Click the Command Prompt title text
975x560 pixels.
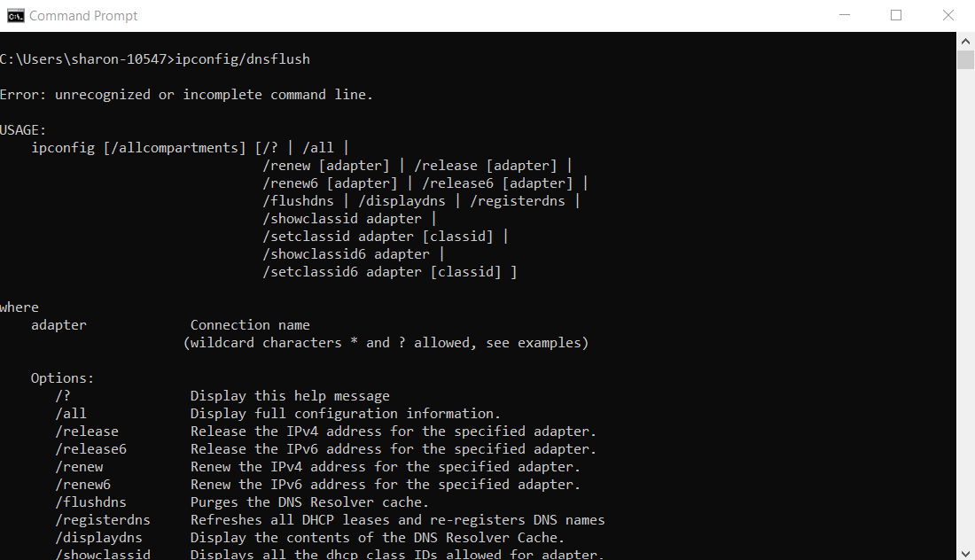83,16
